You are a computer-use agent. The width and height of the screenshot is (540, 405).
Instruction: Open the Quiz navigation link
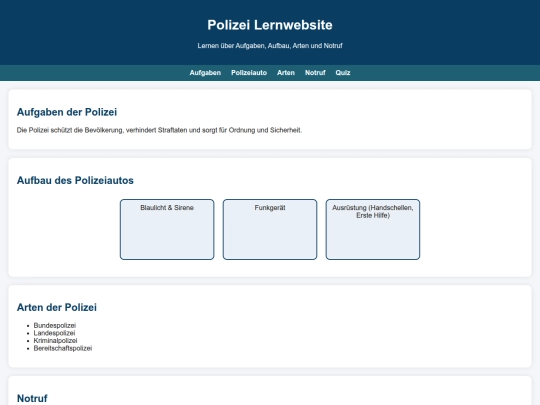[x=343, y=73]
